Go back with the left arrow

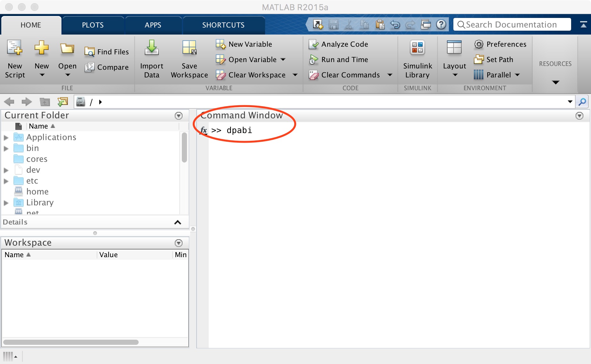pos(9,102)
